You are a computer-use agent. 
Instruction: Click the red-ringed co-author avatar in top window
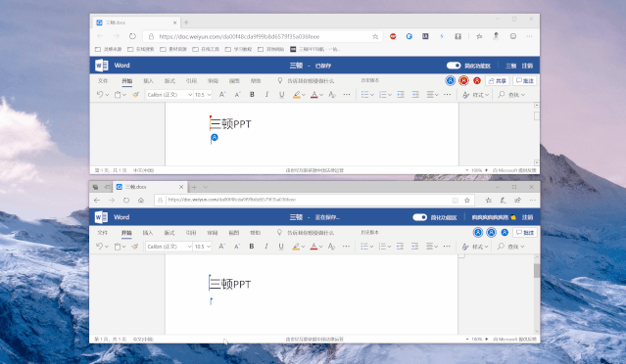463,80
